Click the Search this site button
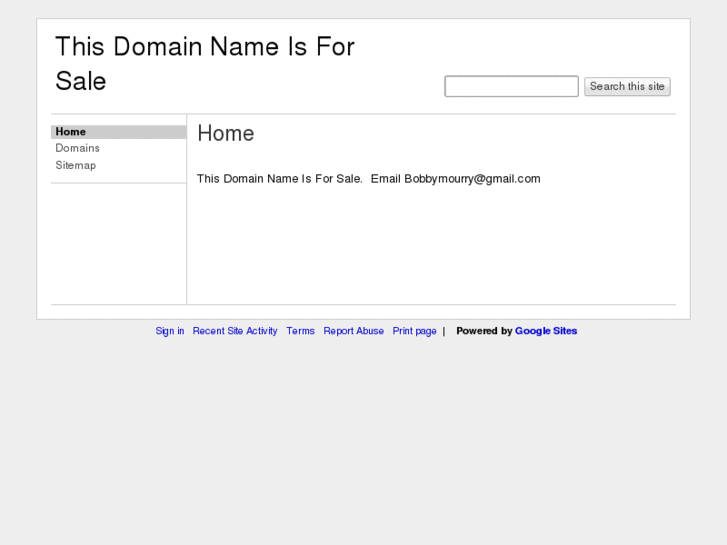727x545 pixels. tap(627, 87)
